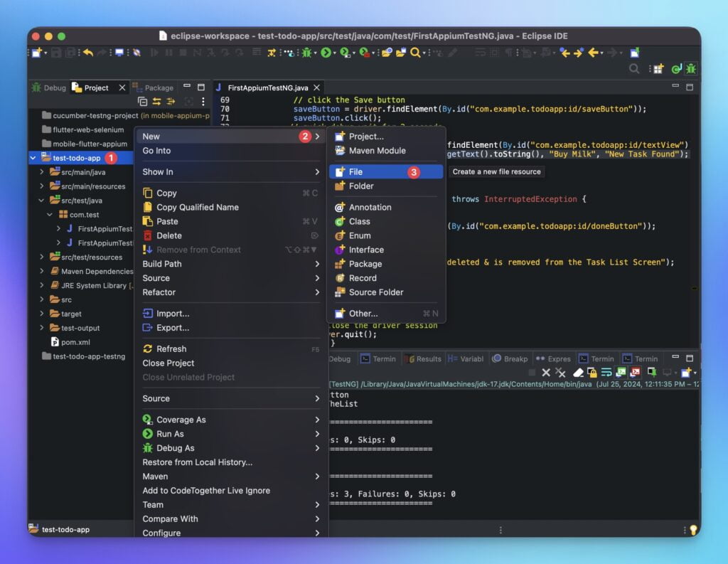Collapse all in Project Explorer

(142, 101)
